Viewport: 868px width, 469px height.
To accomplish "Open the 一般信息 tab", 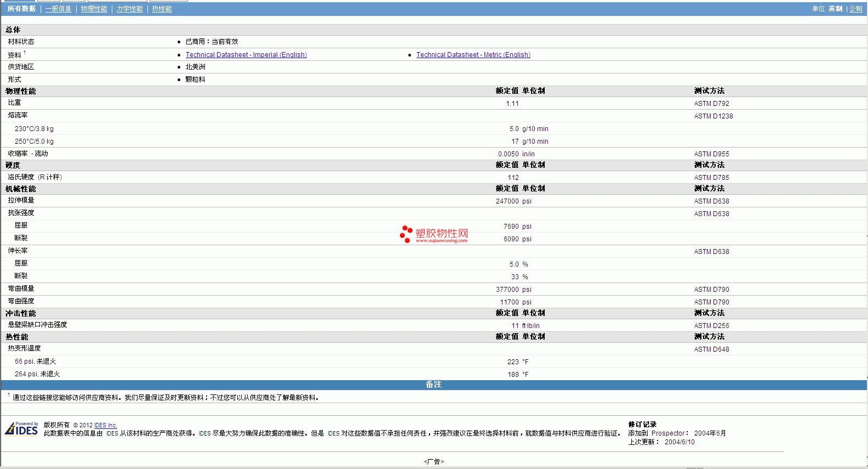I will (x=58, y=9).
